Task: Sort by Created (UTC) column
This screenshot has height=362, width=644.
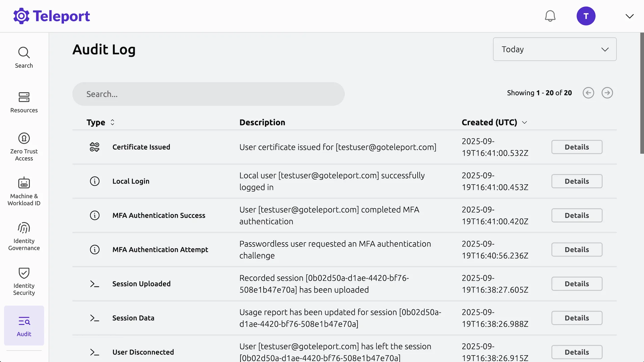Action: (x=494, y=122)
